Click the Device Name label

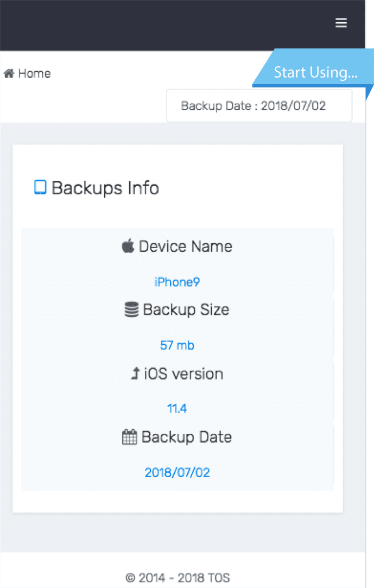point(185,246)
